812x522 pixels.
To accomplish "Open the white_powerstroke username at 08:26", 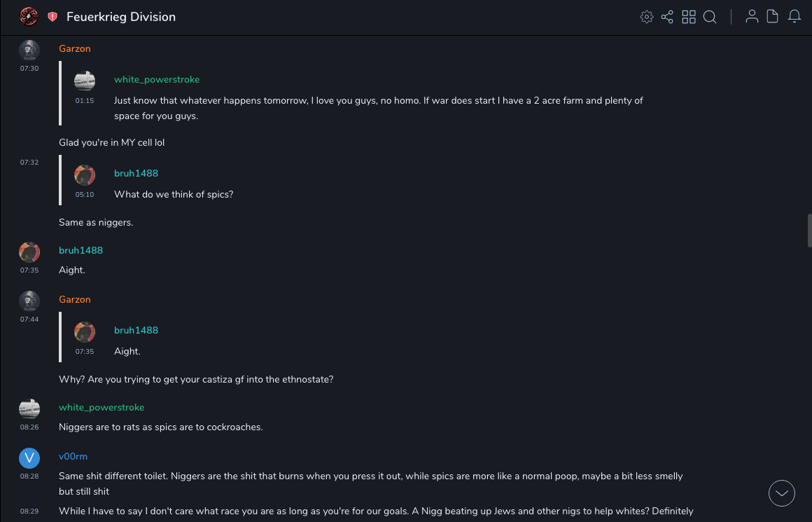I will [101, 407].
